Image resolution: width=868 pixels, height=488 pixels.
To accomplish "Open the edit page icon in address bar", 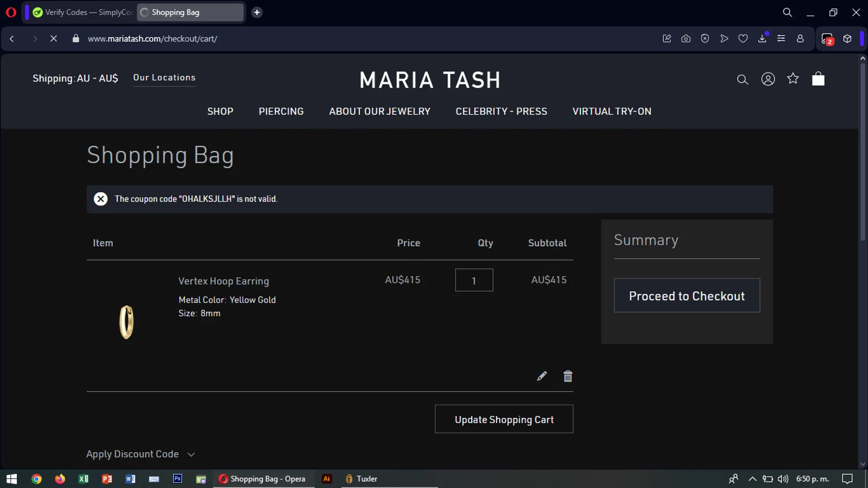I will click(667, 39).
